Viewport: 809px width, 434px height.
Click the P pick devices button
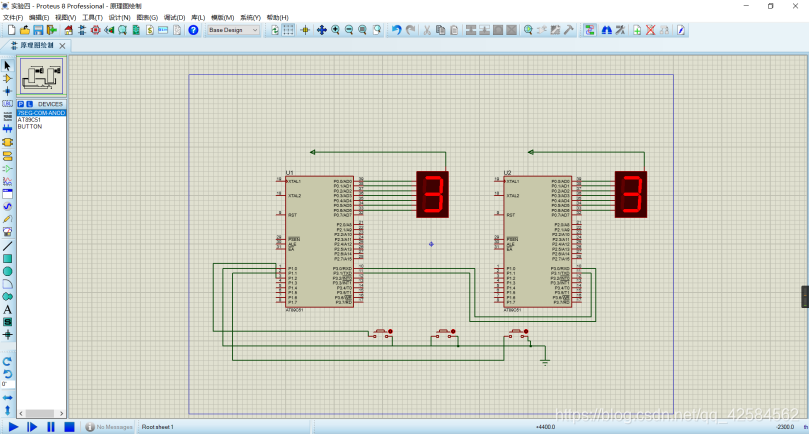click(x=21, y=104)
